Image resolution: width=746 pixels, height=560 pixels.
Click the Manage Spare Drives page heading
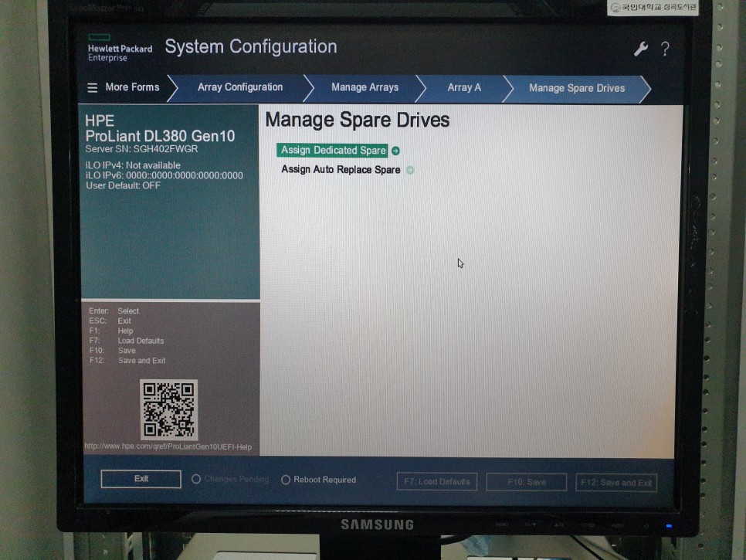pos(358,120)
